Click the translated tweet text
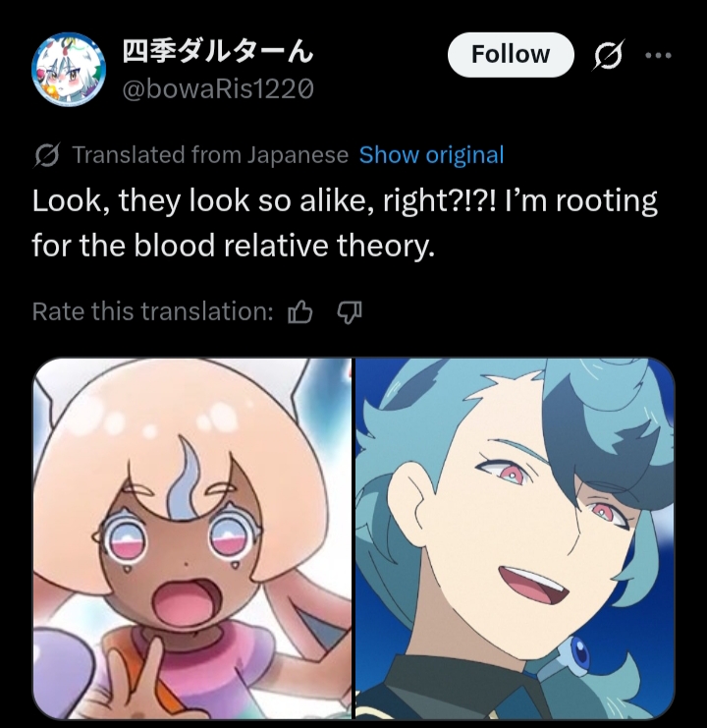 (x=345, y=223)
